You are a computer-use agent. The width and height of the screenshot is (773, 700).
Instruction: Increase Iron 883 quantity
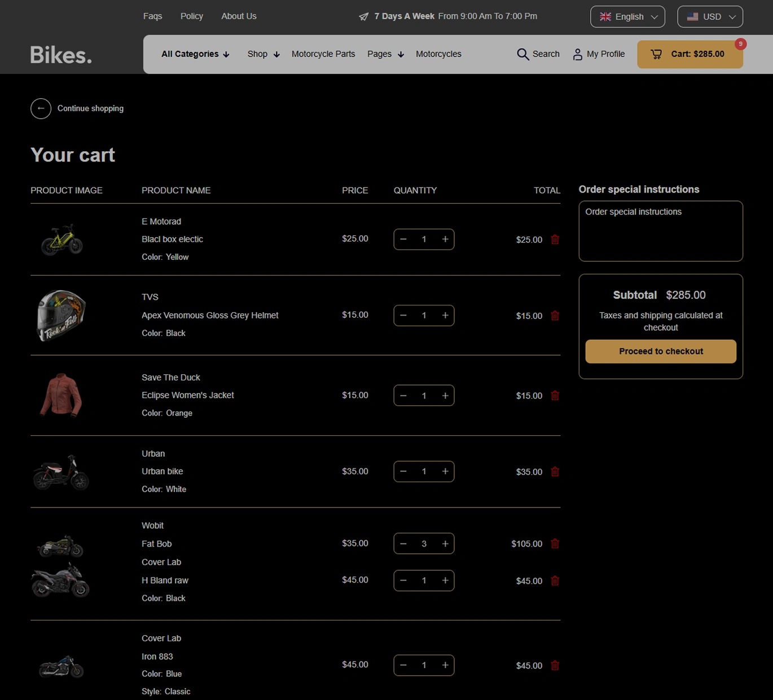(445, 665)
